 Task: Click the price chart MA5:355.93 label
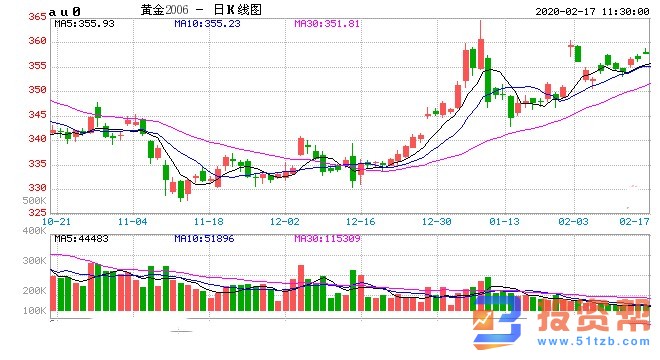pos(84,24)
